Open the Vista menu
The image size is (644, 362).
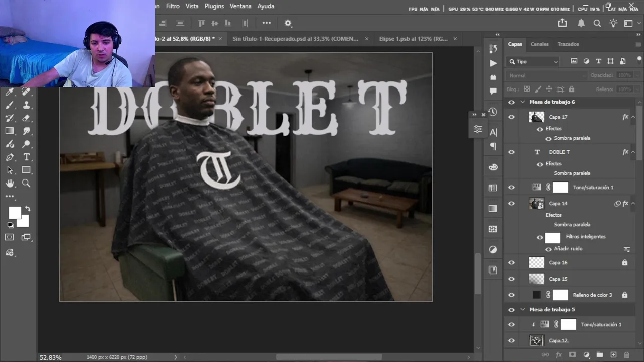click(x=192, y=6)
